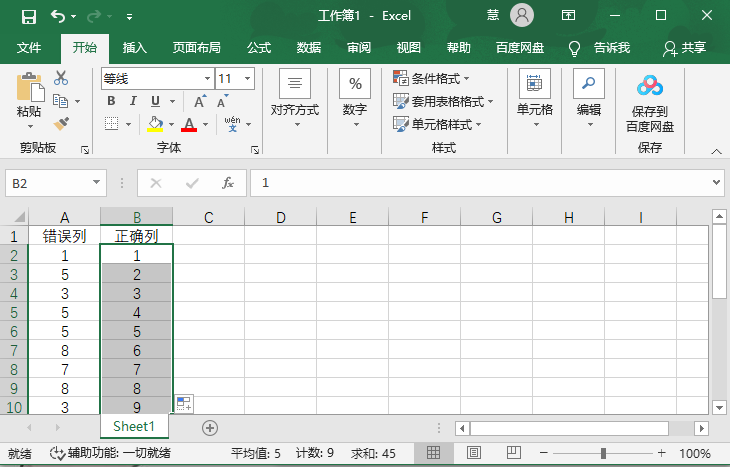The image size is (730, 467).
Task: Select the Format Painter brush
Action: [x=61, y=123]
